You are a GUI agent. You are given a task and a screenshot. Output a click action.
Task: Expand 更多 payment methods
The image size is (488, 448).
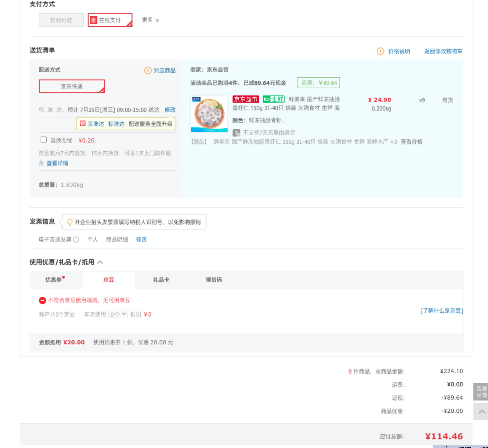(x=150, y=20)
